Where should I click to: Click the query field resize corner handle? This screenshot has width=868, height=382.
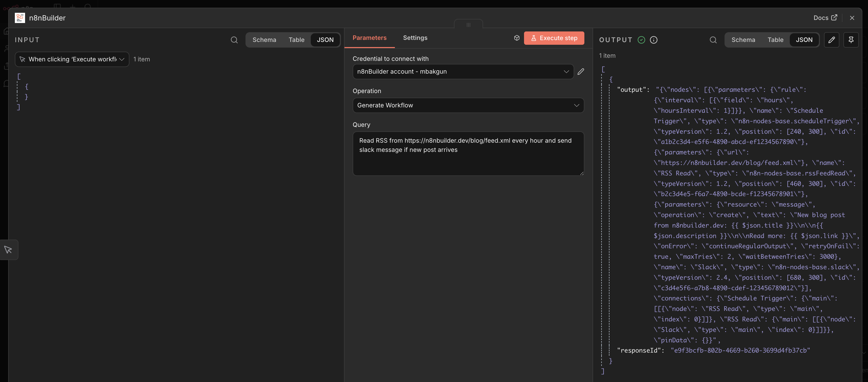581,173
